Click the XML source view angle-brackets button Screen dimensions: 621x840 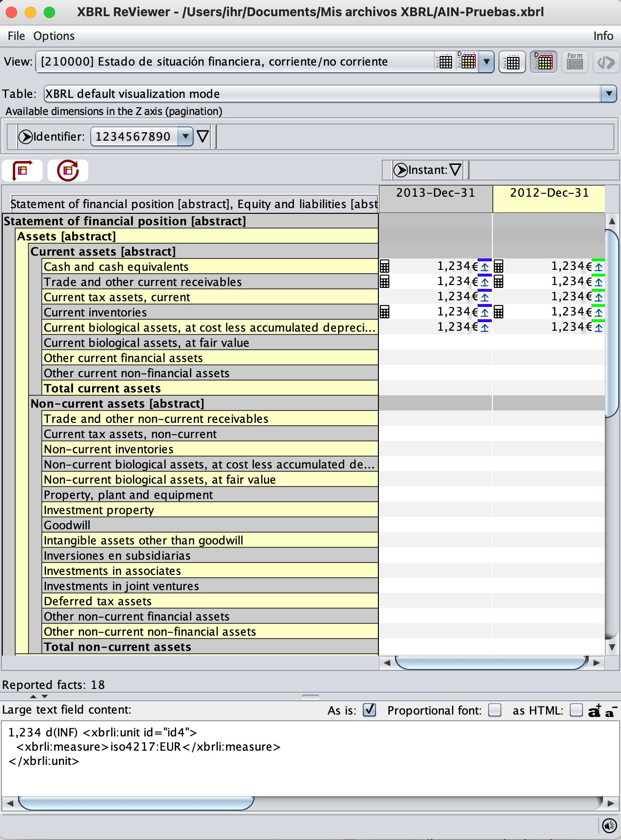(x=606, y=62)
